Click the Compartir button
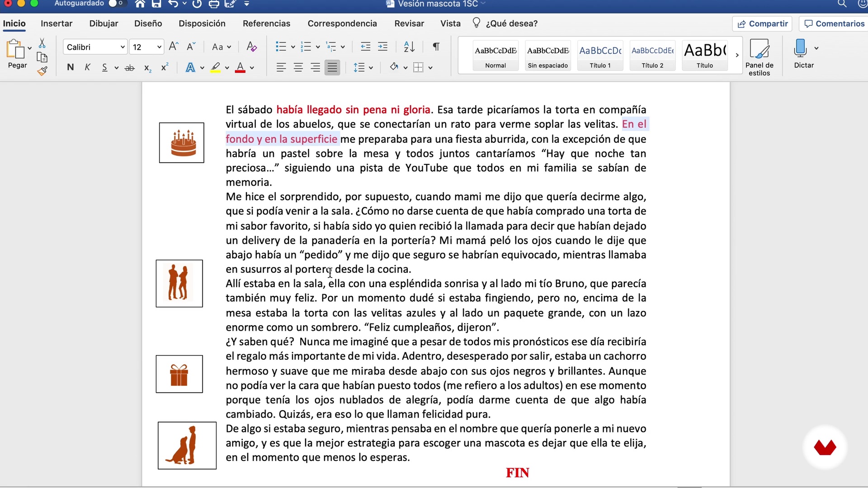Screen dimensions: 868x488 (x=762, y=24)
